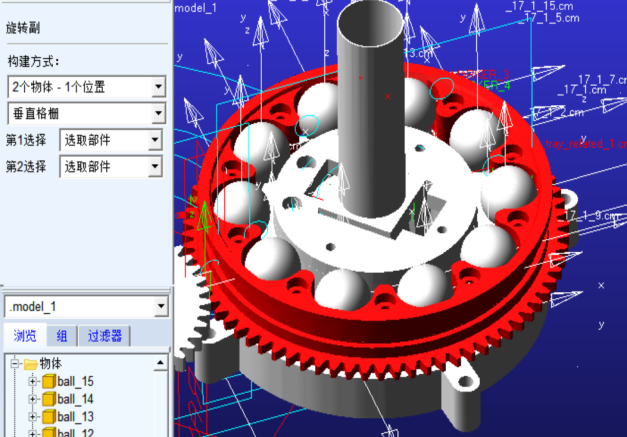Image resolution: width=627 pixels, height=437 pixels.
Task: Click the _17_1_15.cm marker label
Action: pos(539,6)
